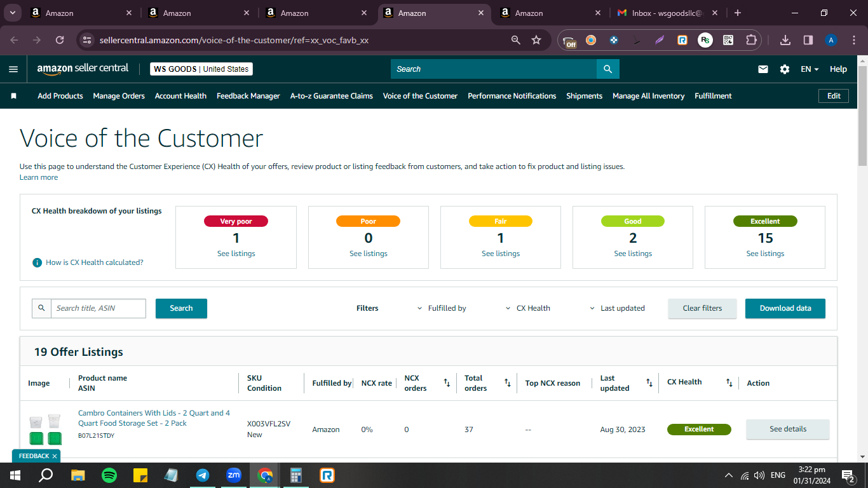Open Shipments in favorites bar
Image resolution: width=868 pixels, height=488 pixels.
pyautogui.click(x=584, y=96)
